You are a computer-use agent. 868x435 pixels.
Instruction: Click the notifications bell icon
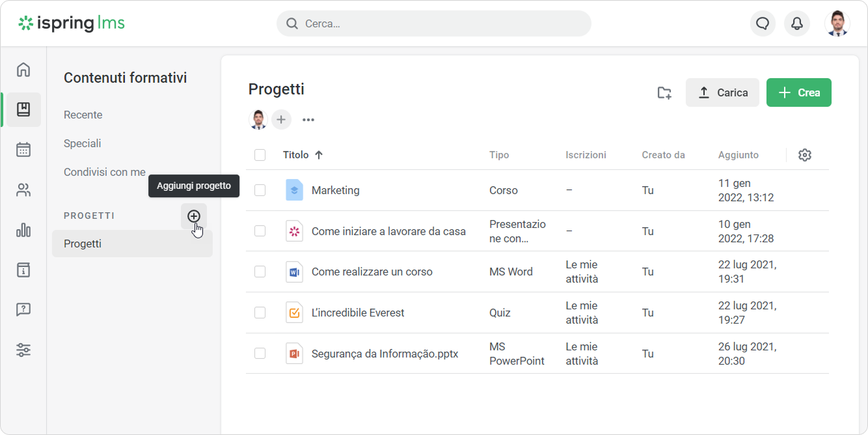click(x=796, y=23)
